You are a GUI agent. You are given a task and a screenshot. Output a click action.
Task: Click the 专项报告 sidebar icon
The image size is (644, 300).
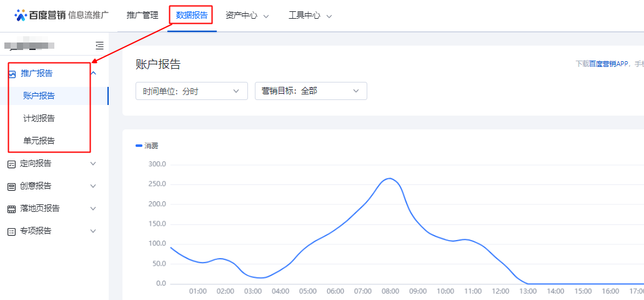click(x=11, y=231)
